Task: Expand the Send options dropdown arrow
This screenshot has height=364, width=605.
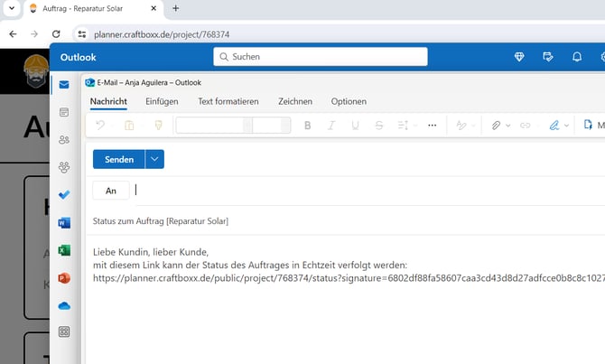Action: click(155, 160)
